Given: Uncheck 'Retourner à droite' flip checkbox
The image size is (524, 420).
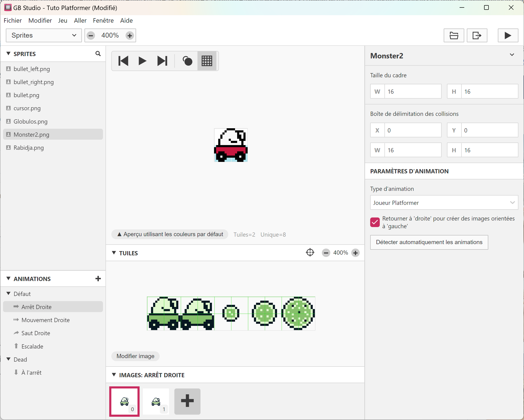Looking at the screenshot, I should [375, 222].
